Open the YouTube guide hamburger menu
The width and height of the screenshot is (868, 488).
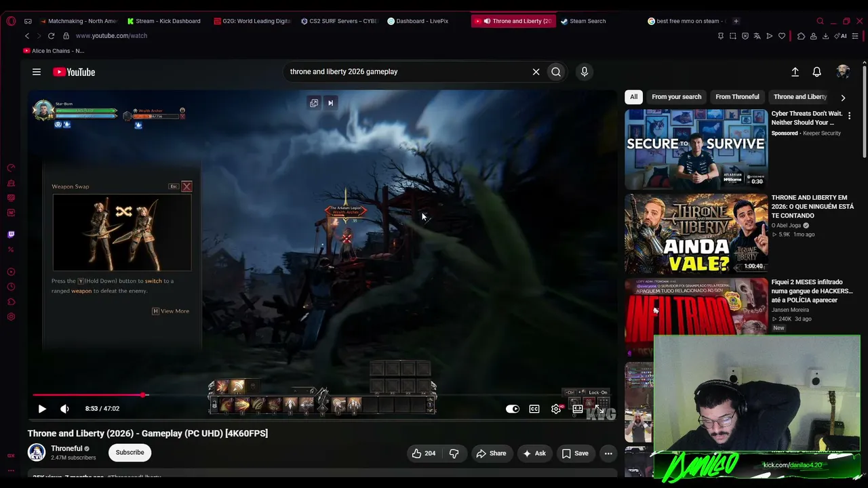[x=37, y=72]
